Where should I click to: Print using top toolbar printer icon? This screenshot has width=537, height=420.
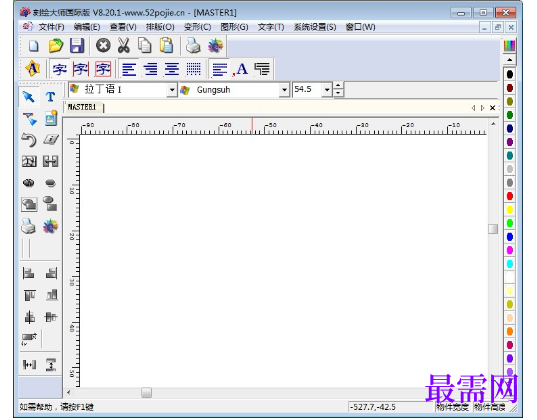pyautogui.click(x=193, y=46)
